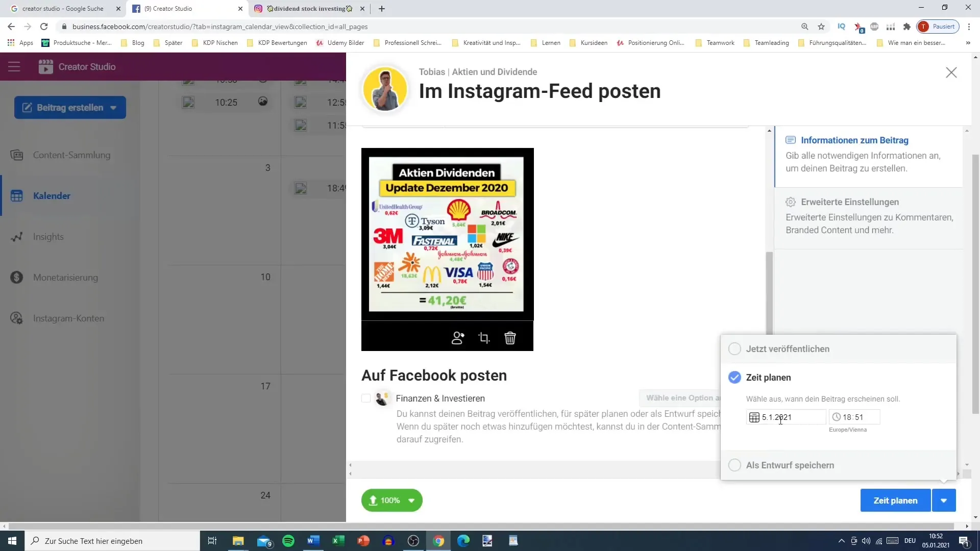Show hidden system tray icons
980x551 pixels.
tap(841, 541)
